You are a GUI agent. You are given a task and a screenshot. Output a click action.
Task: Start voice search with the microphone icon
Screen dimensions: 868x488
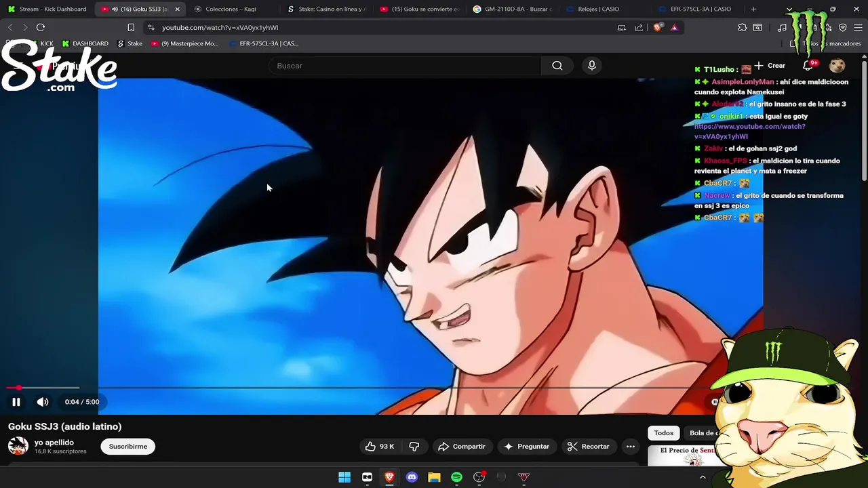592,66
